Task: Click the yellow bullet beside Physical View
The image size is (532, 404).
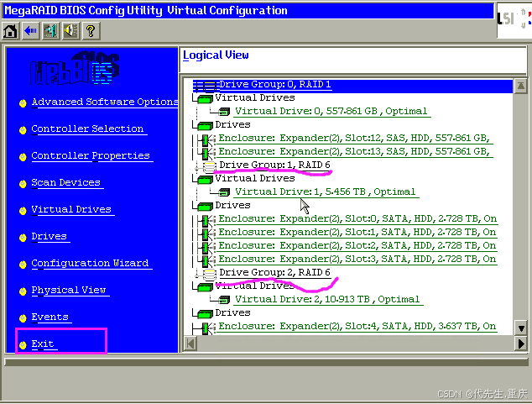Action: (x=23, y=291)
